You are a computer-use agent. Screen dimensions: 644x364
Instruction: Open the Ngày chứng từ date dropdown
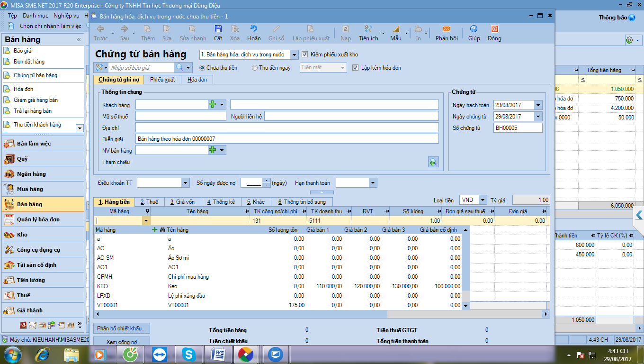tap(538, 117)
